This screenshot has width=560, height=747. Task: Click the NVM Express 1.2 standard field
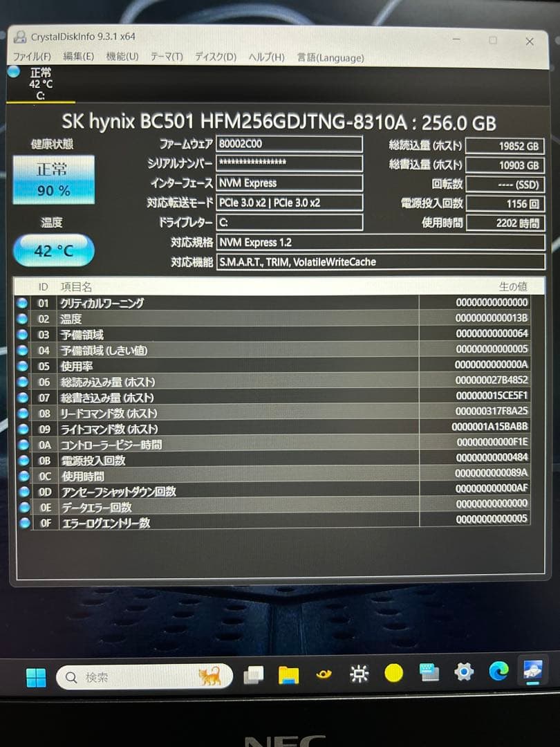click(x=380, y=242)
